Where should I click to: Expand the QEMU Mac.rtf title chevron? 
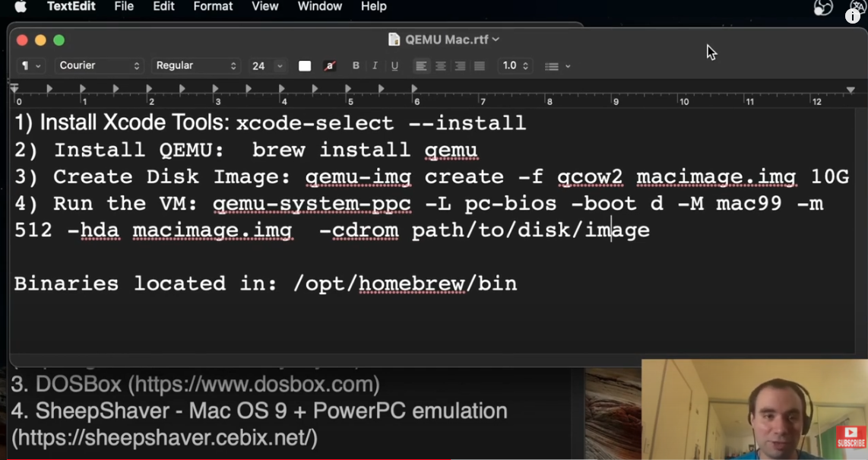point(496,40)
